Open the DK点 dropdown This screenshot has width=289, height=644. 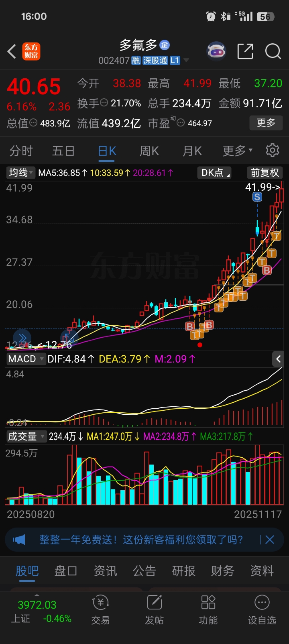coord(214,173)
